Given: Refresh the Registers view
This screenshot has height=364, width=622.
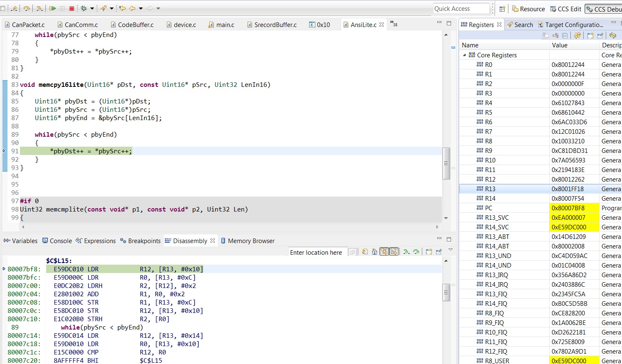Looking at the screenshot, I should point(613,35).
